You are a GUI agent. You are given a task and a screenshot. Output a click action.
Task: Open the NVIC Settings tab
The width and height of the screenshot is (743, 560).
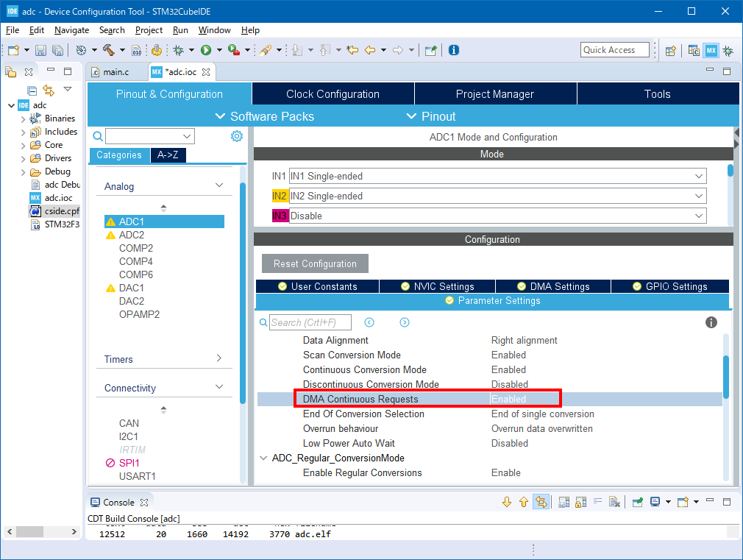click(438, 286)
